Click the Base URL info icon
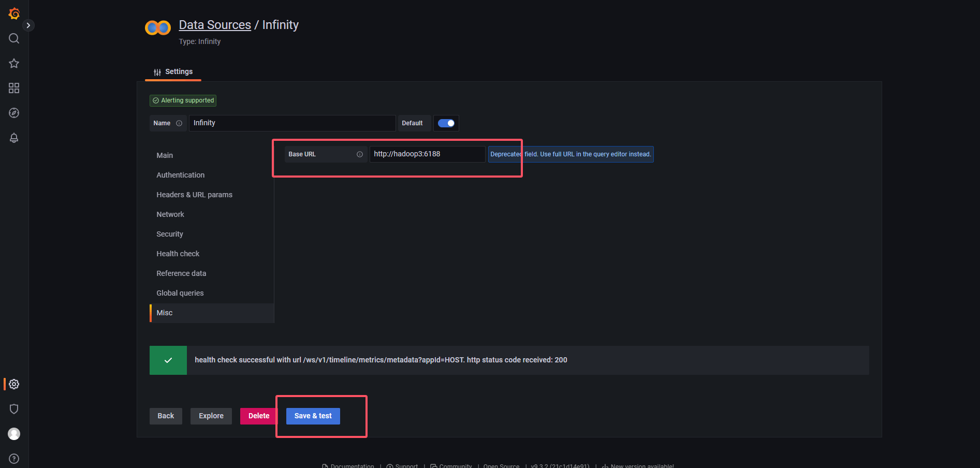Image resolution: width=980 pixels, height=468 pixels. point(360,154)
